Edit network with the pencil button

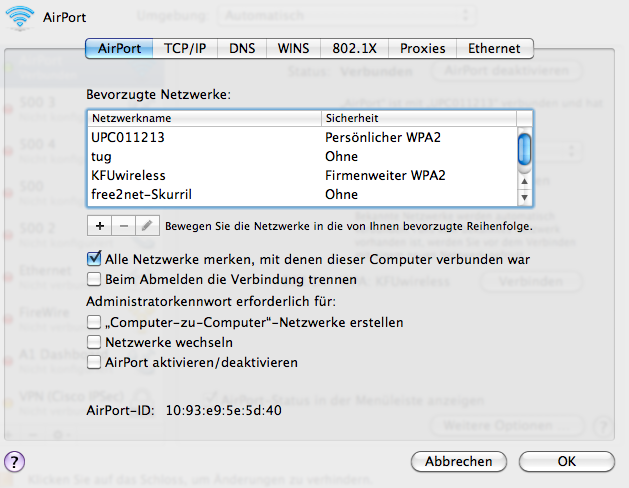pyautogui.click(x=148, y=226)
